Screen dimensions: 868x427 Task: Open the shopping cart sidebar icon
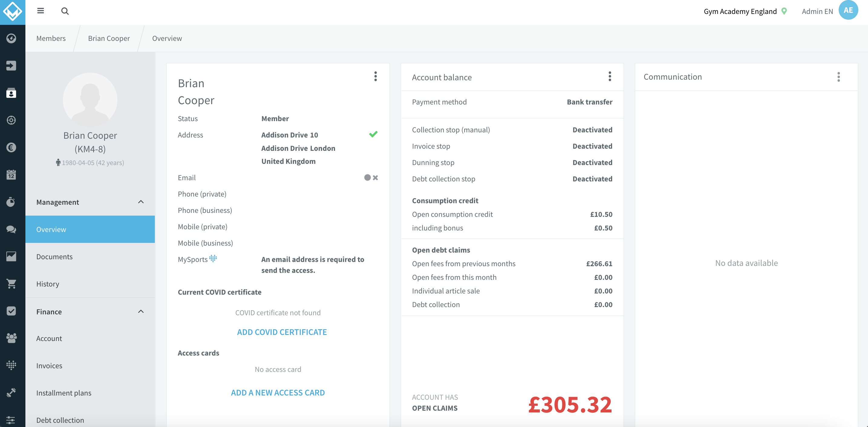pyautogui.click(x=11, y=284)
